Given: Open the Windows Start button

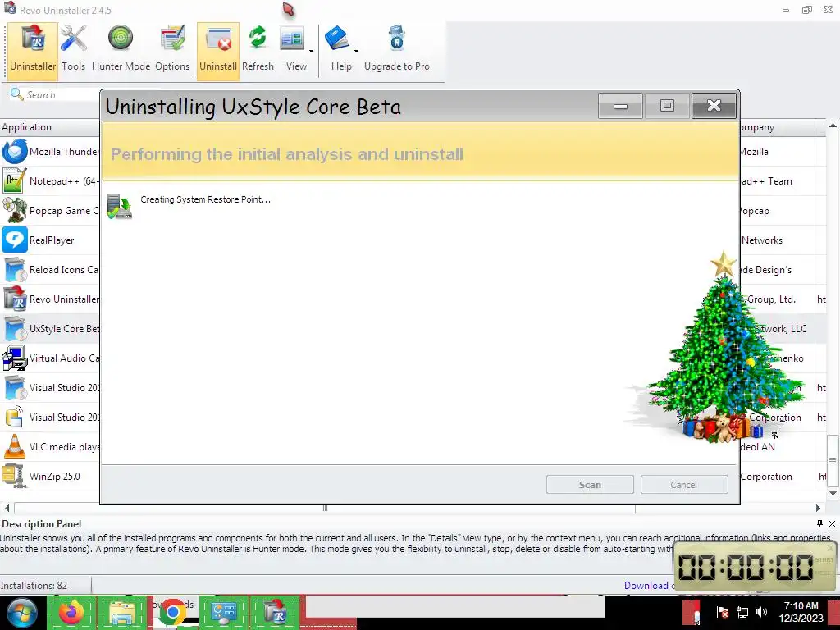Looking at the screenshot, I should [22, 613].
